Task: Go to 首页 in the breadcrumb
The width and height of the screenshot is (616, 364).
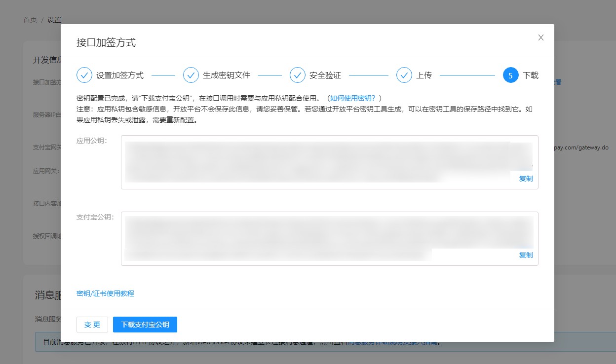Action: click(x=30, y=20)
